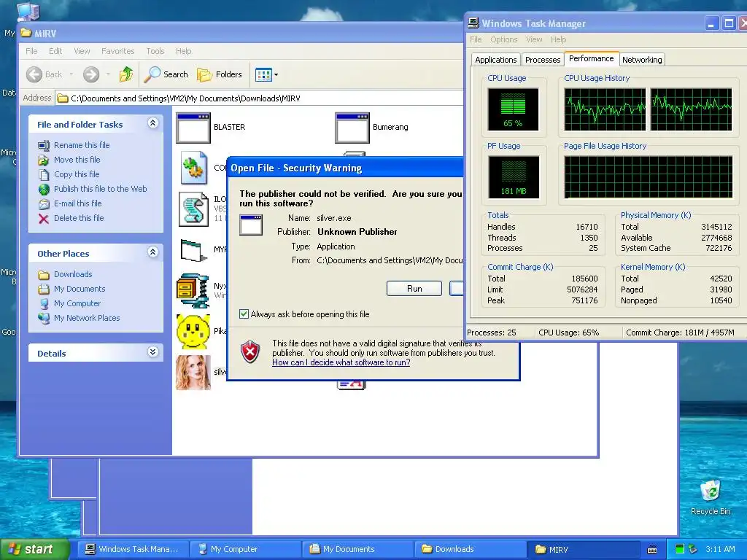Click Publish this file to the Web icon
The height and width of the screenshot is (560, 747).
(44, 190)
